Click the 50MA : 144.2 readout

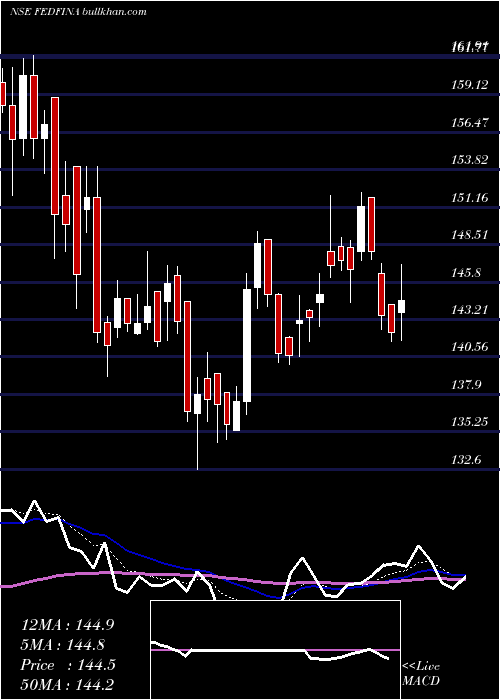coord(67,685)
